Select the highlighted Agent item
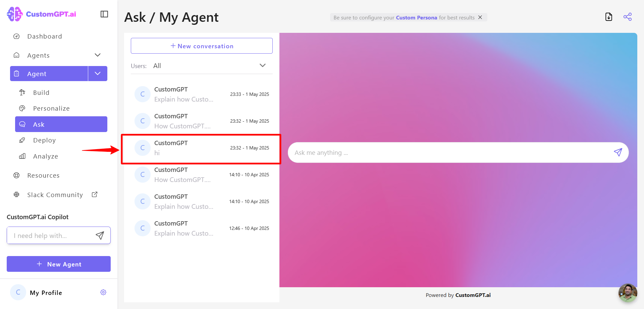The width and height of the screenshot is (644, 309). click(x=49, y=74)
